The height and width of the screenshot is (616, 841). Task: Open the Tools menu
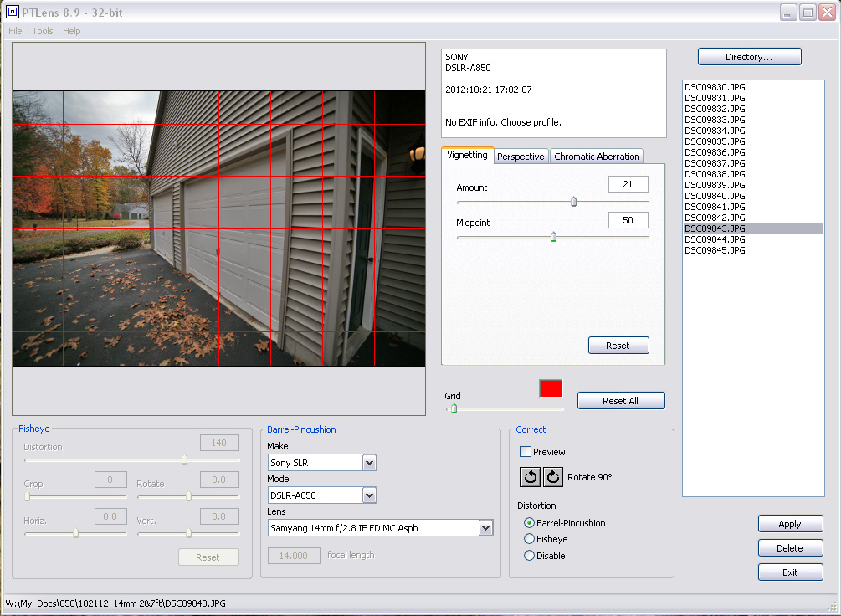[x=43, y=31]
